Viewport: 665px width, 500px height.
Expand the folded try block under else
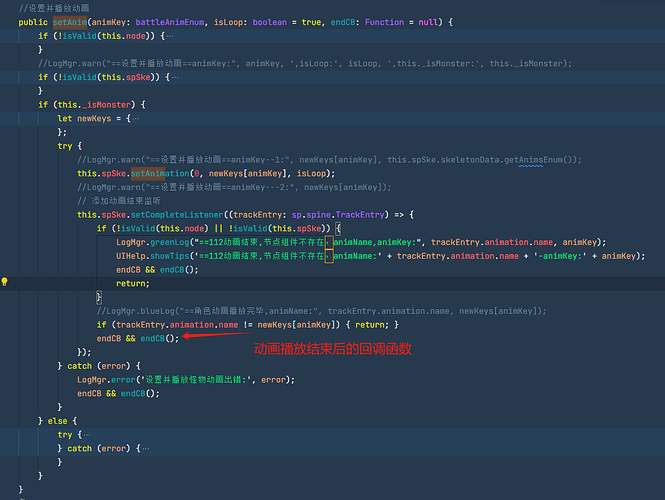tap(87, 435)
